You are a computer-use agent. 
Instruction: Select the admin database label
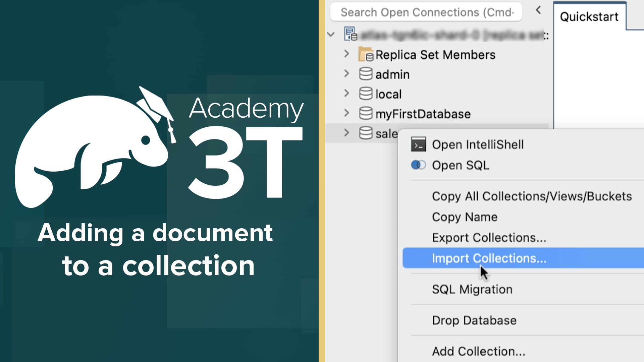392,74
